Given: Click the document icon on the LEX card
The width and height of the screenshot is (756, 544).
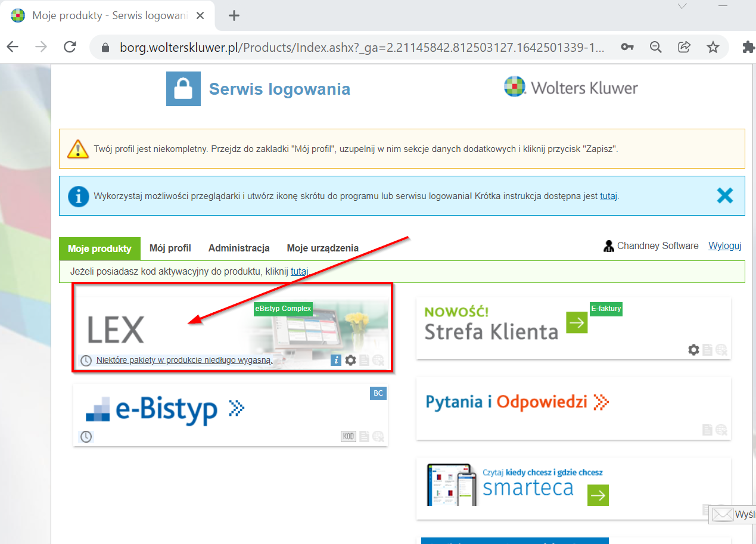Looking at the screenshot, I should click(x=365, y=360).
